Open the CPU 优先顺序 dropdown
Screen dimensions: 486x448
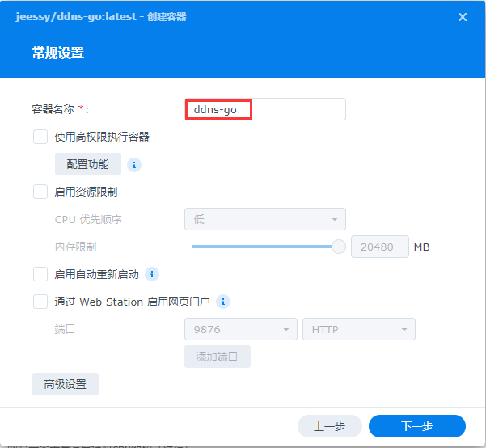(x=265, y=219)
